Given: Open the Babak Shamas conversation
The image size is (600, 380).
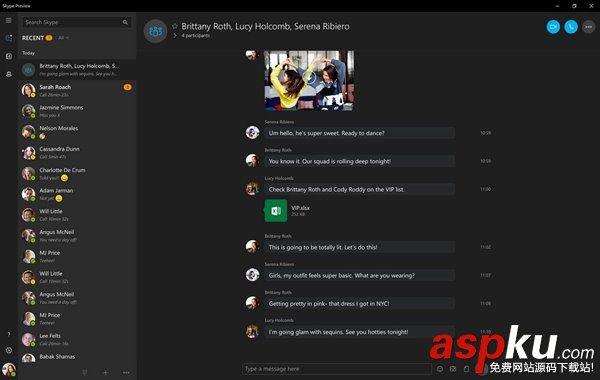Looking at the screenshot, I should (77, 357).
